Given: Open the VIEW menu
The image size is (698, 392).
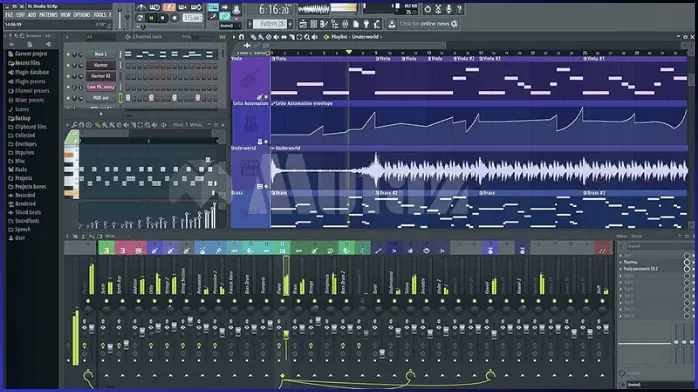Looking at the screenshot, I should [65, 15].
